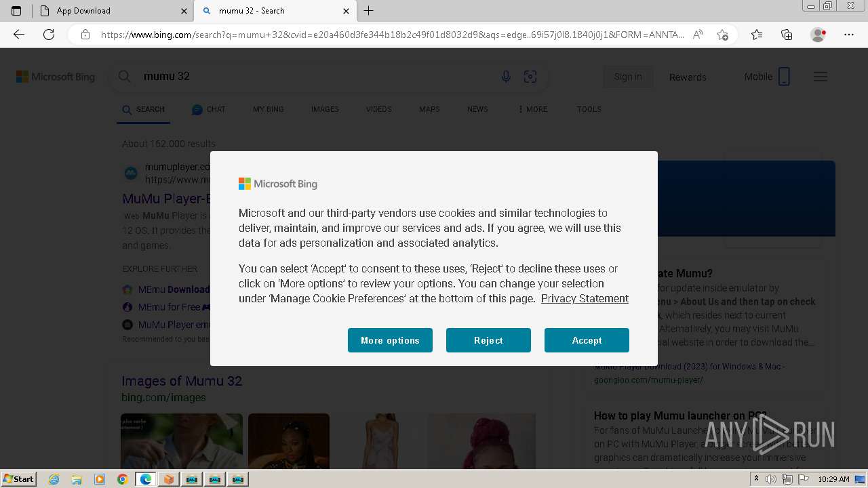
Task: Open More options for cookies
Action: pyautogui.click(x=390, y=340)
